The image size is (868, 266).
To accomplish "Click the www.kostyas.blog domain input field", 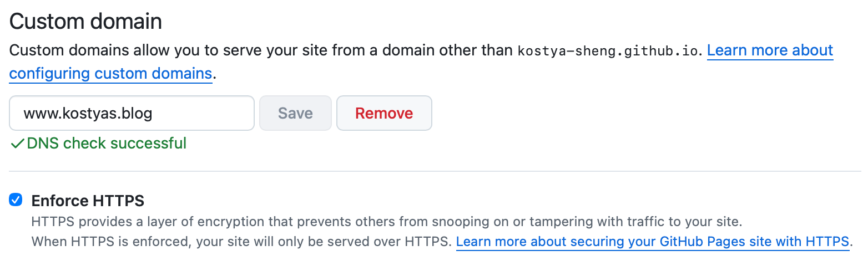I will click(x=132, y=114).
